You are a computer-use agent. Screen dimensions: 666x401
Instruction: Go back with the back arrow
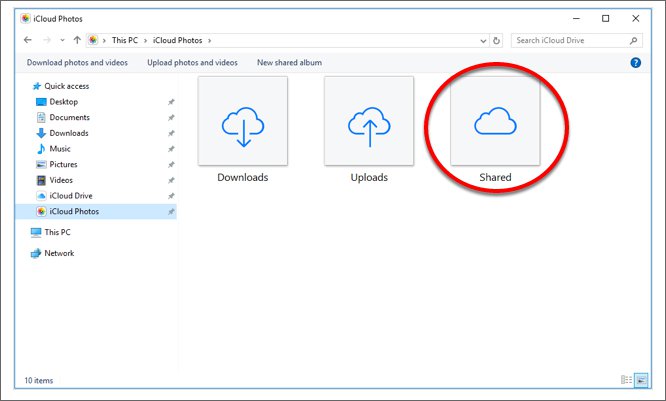28,40
